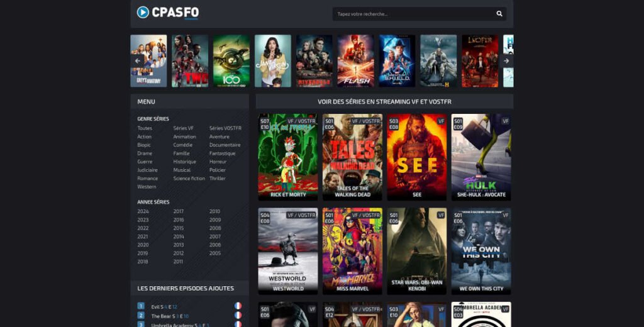Image resolution: width=644 pixels, height=327 pixels.
Task: Open Tales of the Walking Dead card
Action: point(352,157)
